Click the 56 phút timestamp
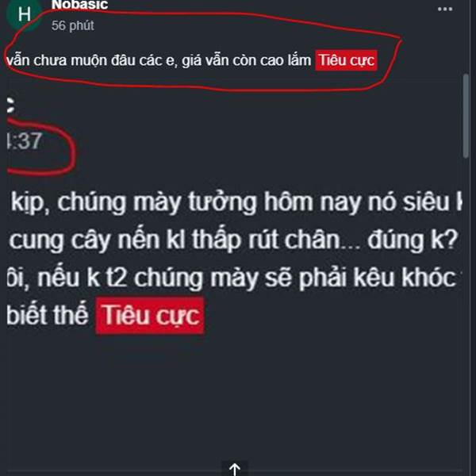The width and height of the screenshot is (476, 476). 72,26
